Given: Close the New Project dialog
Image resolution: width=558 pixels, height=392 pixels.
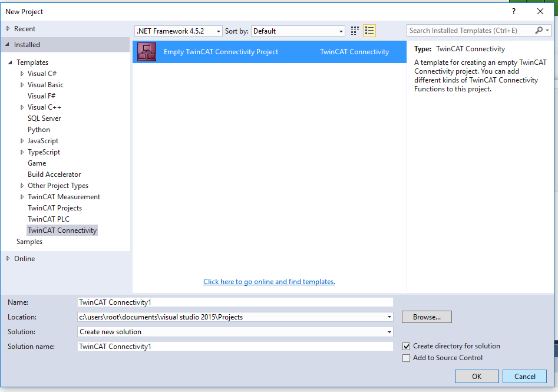Looking at the screenshot, I should click(540, 11).
